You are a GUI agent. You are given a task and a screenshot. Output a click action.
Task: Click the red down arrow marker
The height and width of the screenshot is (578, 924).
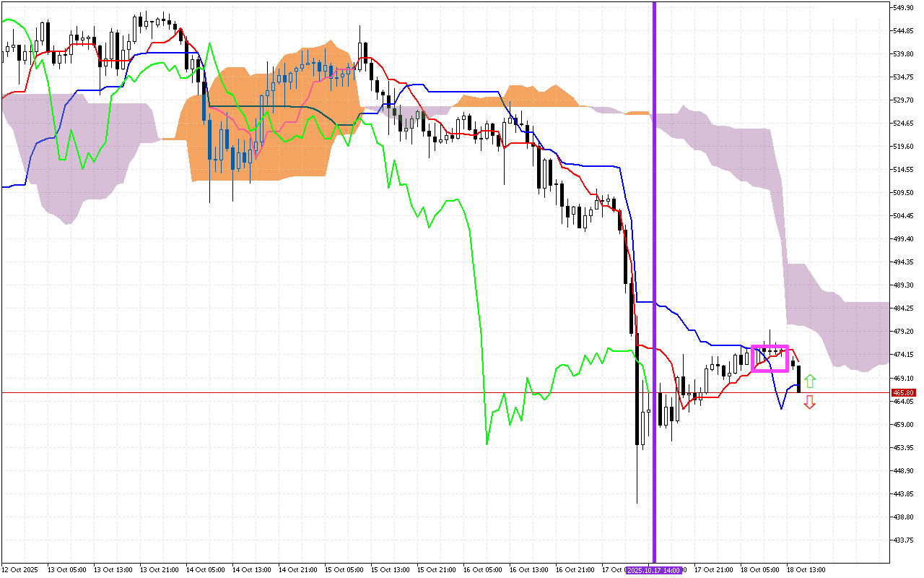coord(810,402)
